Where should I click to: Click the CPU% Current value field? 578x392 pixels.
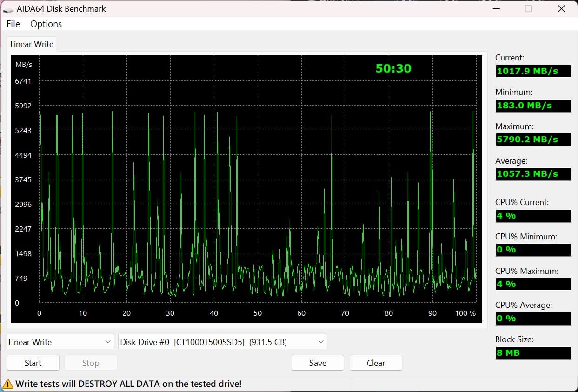pos(533,216)
